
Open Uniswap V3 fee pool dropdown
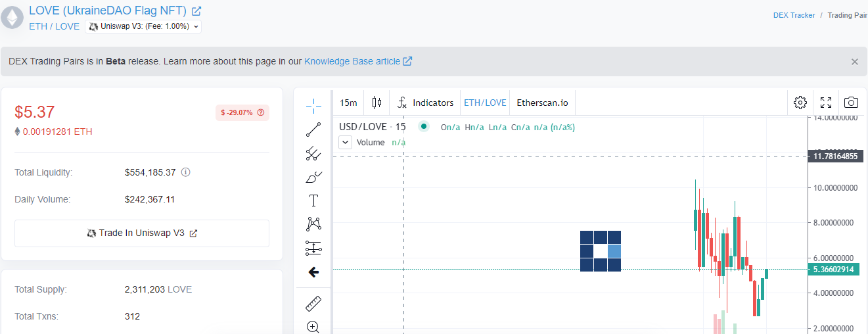(143, 26)
